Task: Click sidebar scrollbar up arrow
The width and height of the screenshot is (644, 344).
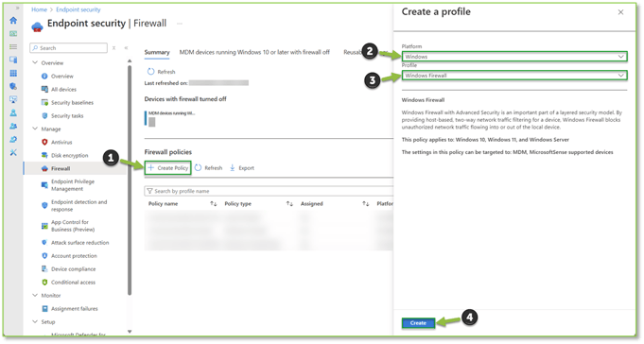Action: point(130,60)
